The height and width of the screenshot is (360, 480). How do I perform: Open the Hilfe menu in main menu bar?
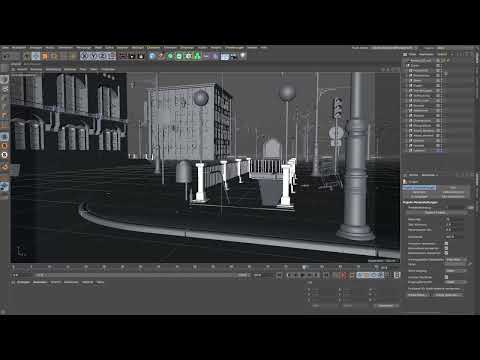[x=264, y=48]
